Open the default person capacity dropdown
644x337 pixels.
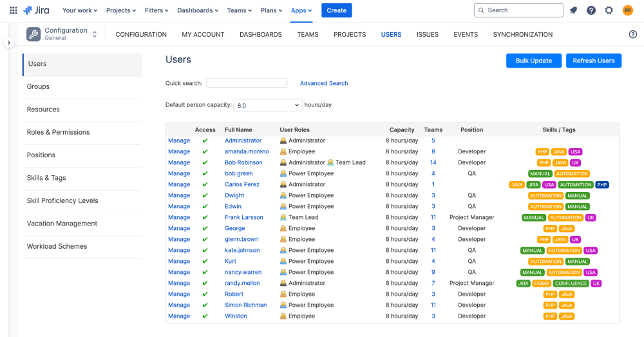(x=268, y=105)
